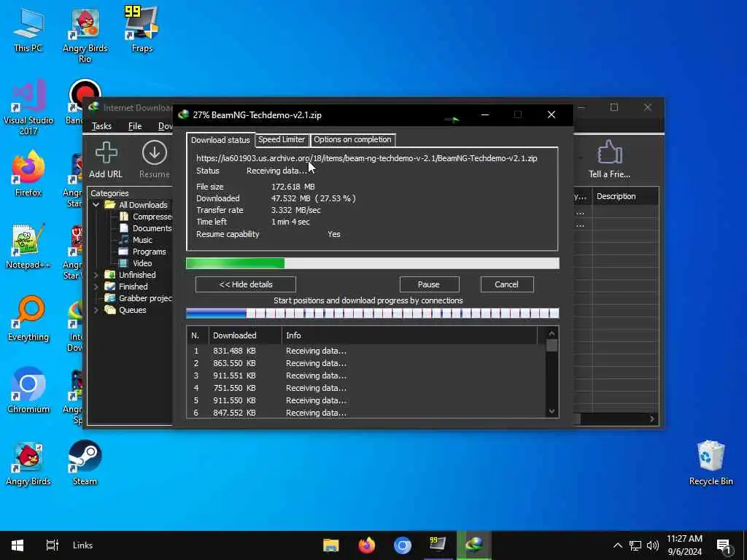Screen dimensions: 747x560
Task: Click the connections list scroll-down arrow
Action: (551, 411)
